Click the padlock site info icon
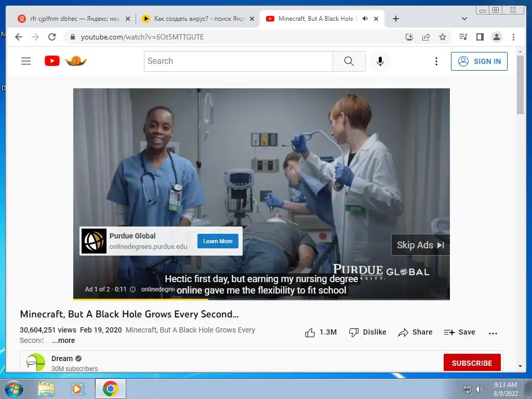The width and height of the screenshot is (532, 399). coord(72,37)
